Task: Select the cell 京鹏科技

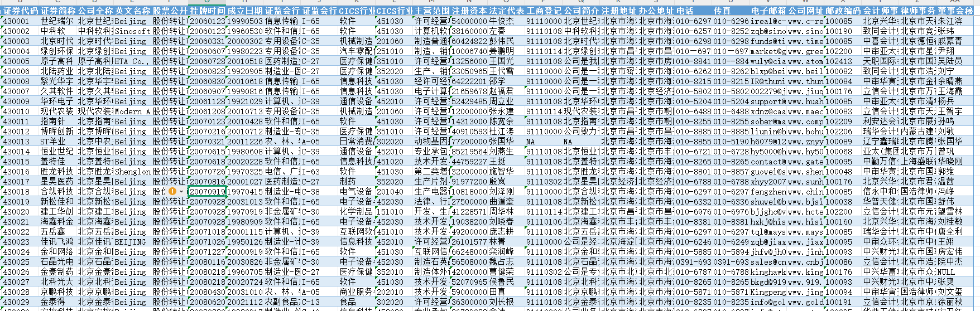Action: pos(58,291)
